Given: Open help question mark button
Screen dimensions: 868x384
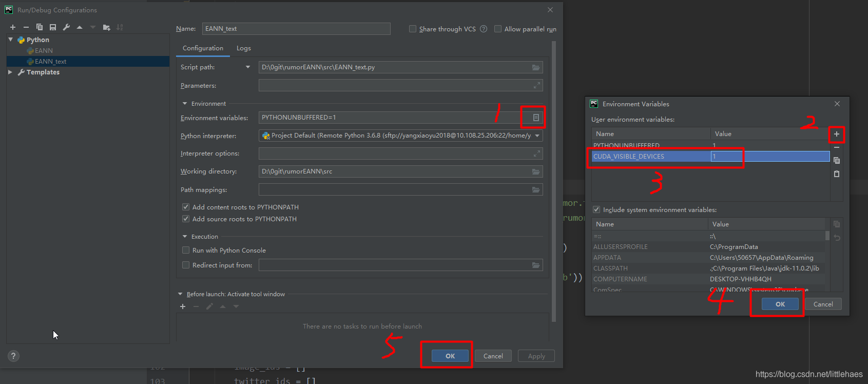Looking at the screenshot, I should pos(13,356).
